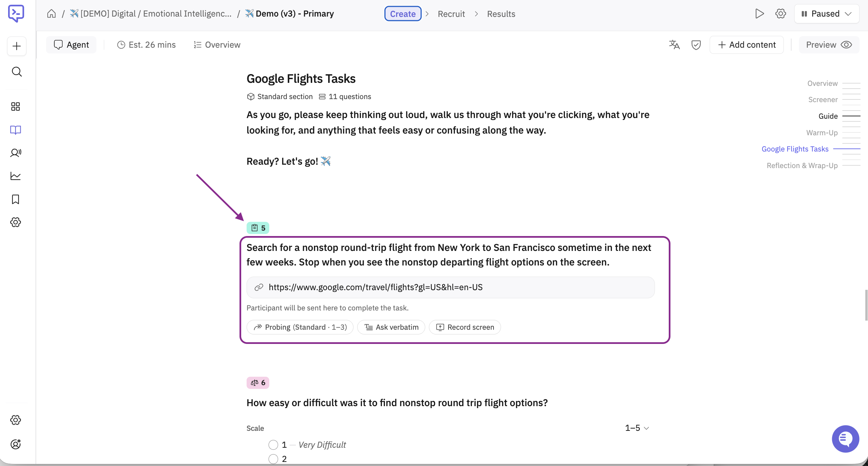Screen dimensions: 868x466
Task: Toggle the Ask verbatim chip
Action: coord(391,327)
